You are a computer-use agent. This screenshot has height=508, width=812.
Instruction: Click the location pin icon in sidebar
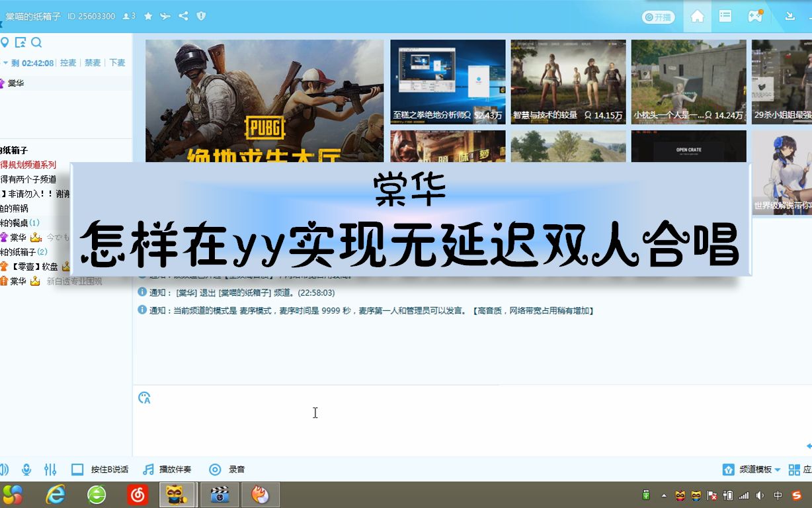click(x=5, y=43)
